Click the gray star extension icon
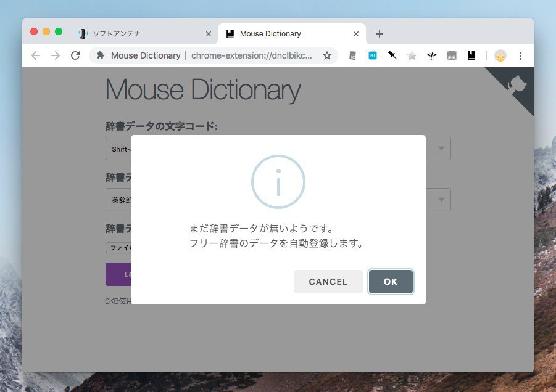556x392 pixels. click(412, 55)
